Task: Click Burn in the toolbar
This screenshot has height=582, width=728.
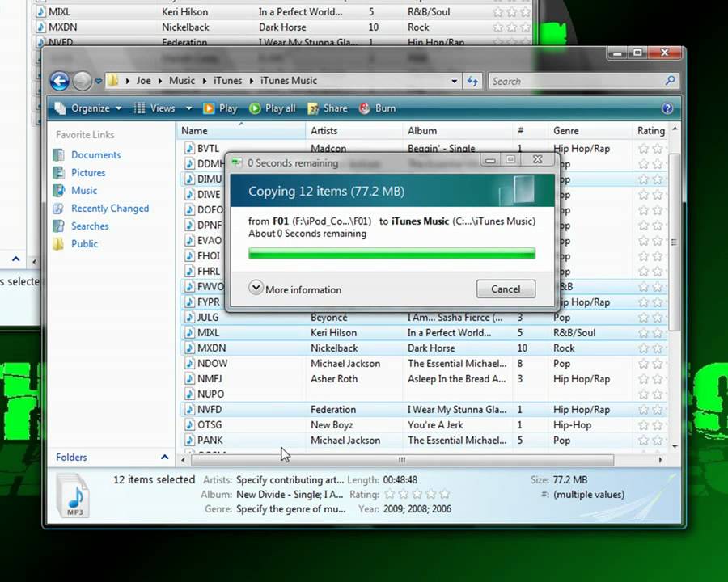Action: coord(378,108)
